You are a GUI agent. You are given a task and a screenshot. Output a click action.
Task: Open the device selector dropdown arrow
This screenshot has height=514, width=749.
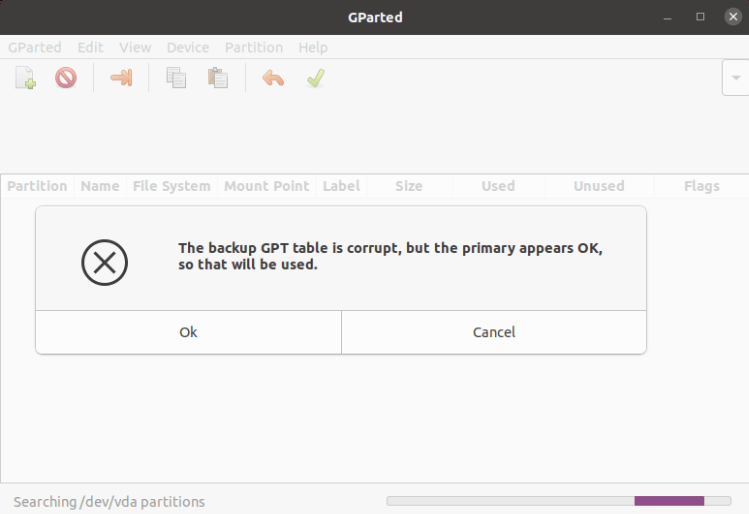736,77
